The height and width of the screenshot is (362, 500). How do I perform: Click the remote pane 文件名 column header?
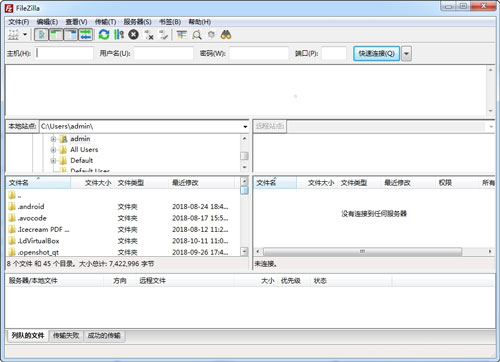pos(275,183)
